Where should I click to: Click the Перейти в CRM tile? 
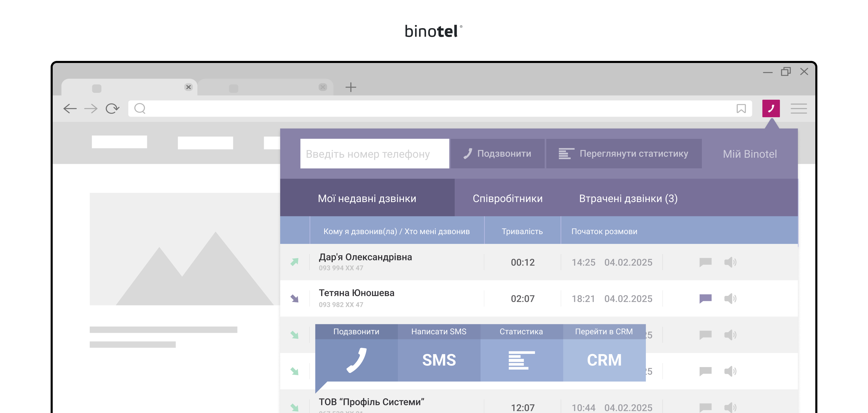(604, 353)
